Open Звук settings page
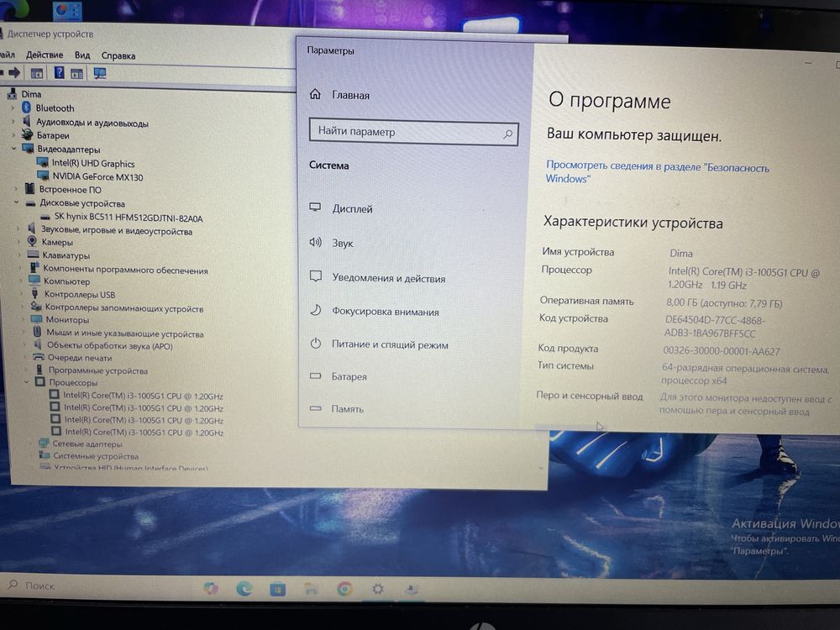This screenshot has height=630, width=840. click(343, 244)
